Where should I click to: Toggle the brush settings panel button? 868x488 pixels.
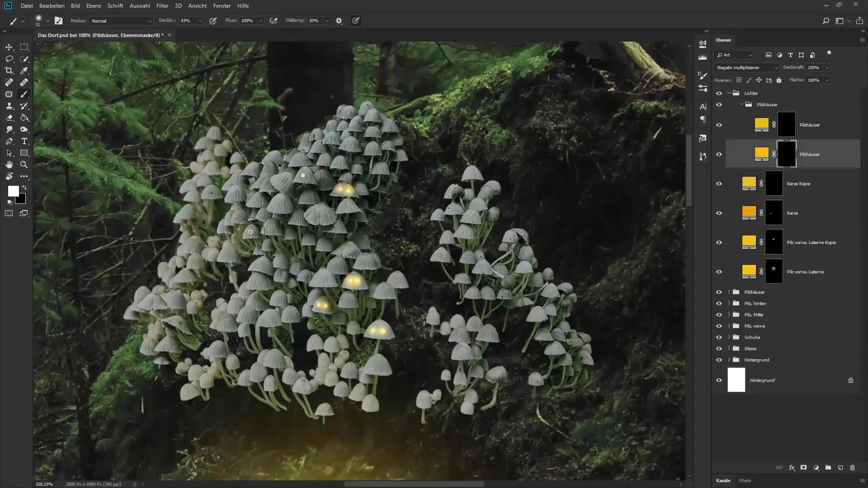(59, 21)
